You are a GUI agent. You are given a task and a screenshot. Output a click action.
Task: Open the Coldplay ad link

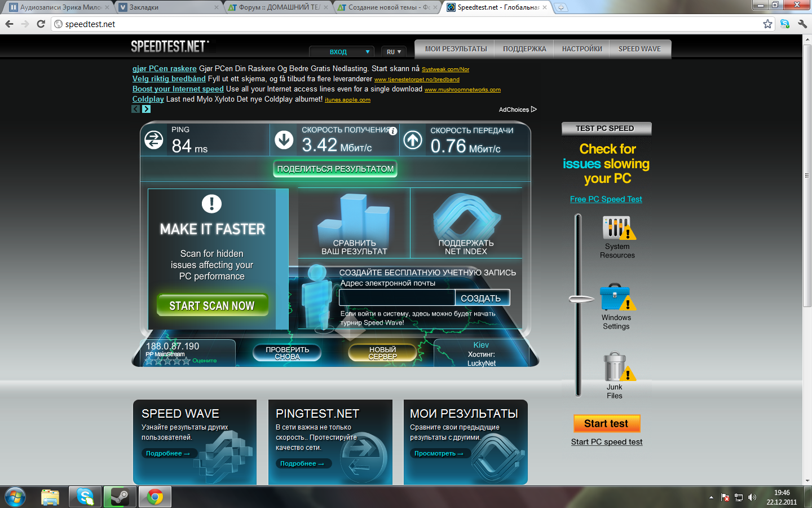148,99
